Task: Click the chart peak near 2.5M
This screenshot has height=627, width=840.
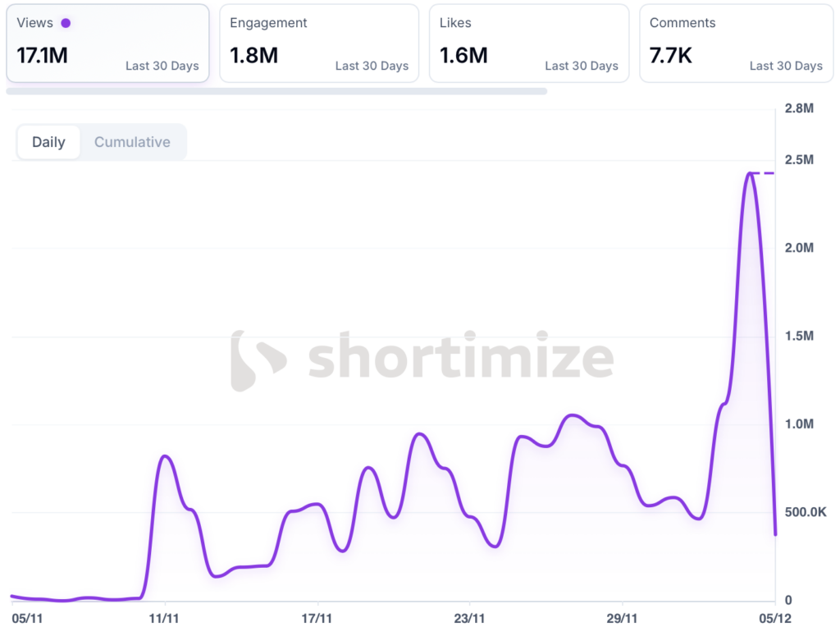Action: (750, 173)
